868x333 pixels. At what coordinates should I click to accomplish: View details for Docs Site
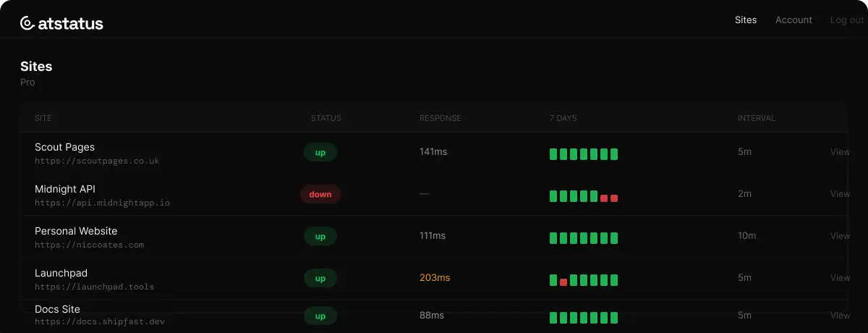(840, 316)
